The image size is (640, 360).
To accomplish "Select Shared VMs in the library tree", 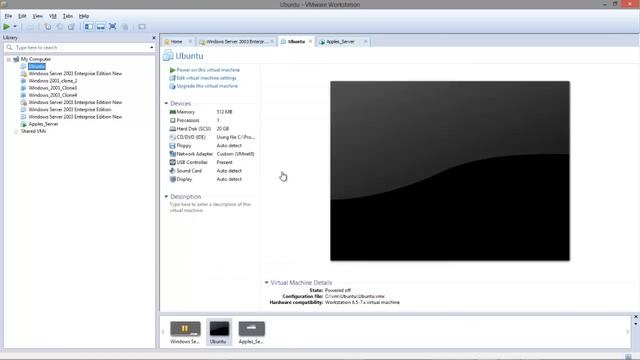I will pyautogui.click(x=33, y=131).
